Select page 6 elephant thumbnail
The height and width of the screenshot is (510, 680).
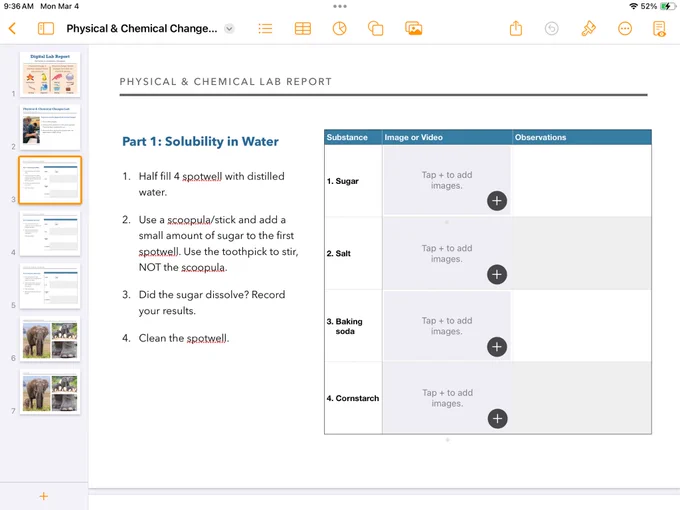pyautogui.click(x=50, y=339)
